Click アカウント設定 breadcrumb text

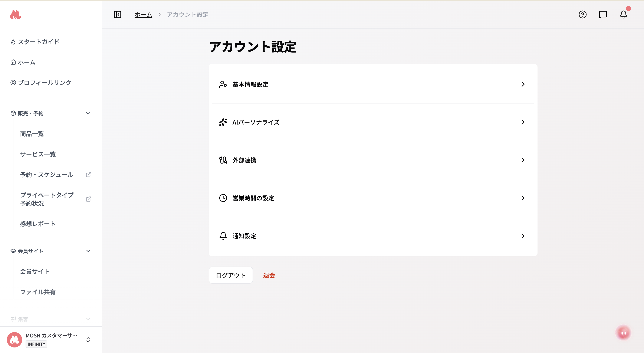[x=188, y=14]
